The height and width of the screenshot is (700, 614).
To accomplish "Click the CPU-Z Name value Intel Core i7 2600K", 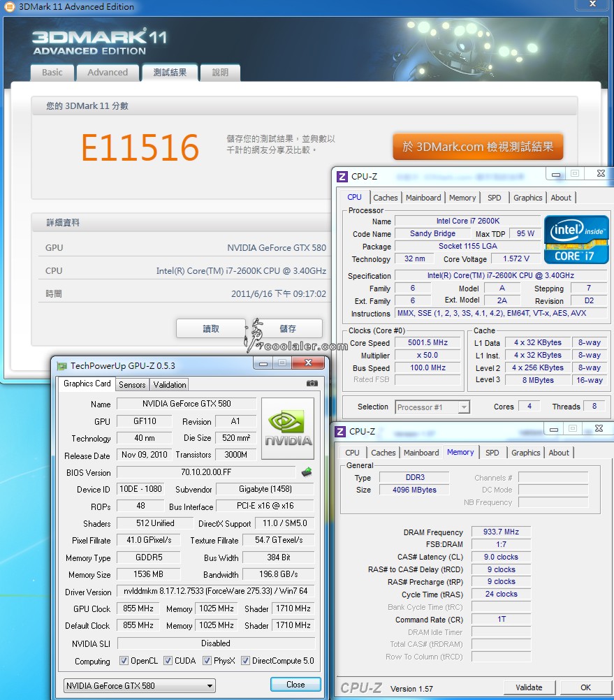I will point(468,221).
